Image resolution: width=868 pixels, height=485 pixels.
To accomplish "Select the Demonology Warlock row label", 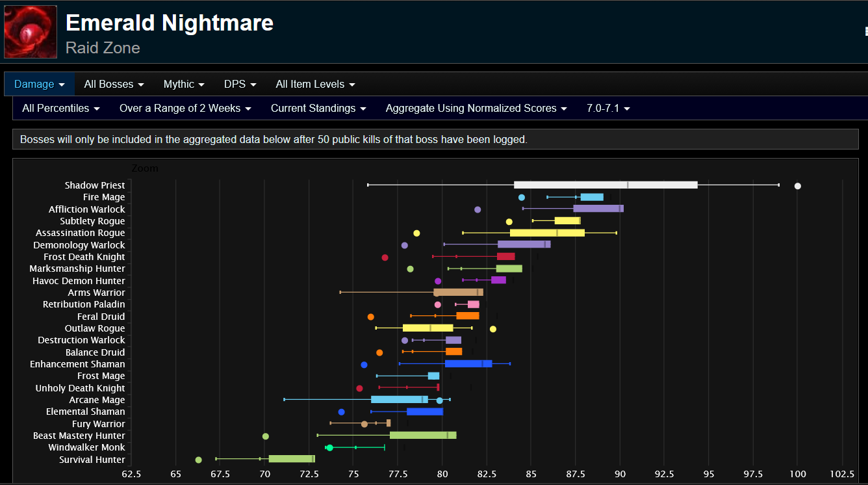I will click(79, 245).
